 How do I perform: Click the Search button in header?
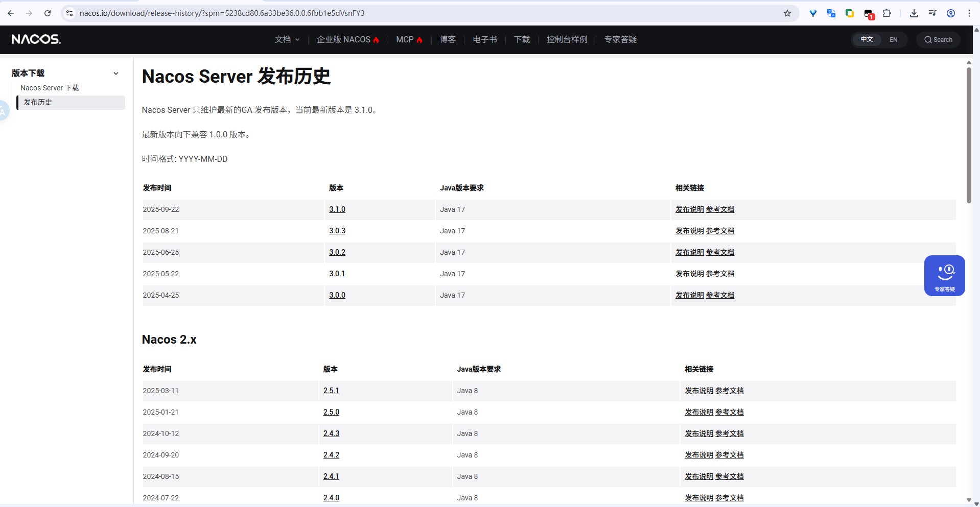[938, 40]
